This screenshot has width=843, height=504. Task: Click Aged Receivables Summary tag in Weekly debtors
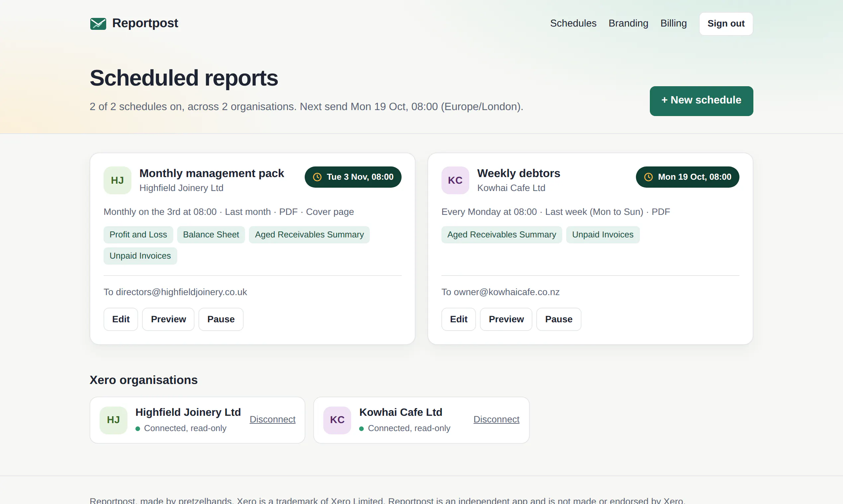502,235
